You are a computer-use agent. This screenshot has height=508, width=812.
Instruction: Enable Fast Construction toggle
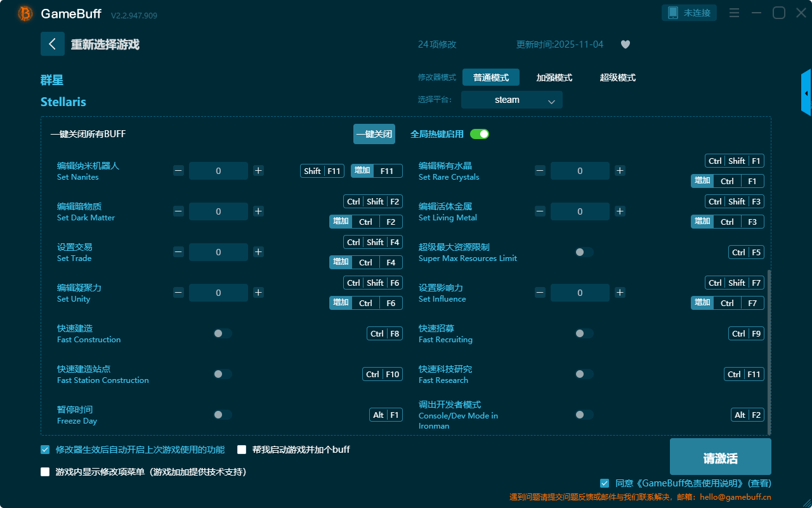pyautogui.click(x=222, y=333)
